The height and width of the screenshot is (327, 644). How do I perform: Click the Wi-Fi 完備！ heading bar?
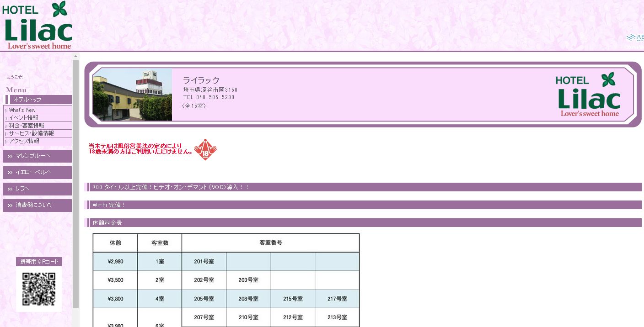[x=364, y=205]
